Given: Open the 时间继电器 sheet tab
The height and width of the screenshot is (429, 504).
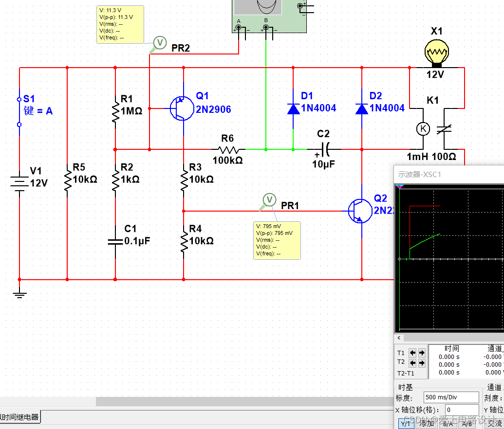Looking at the screenshot, I should [19, 417].
